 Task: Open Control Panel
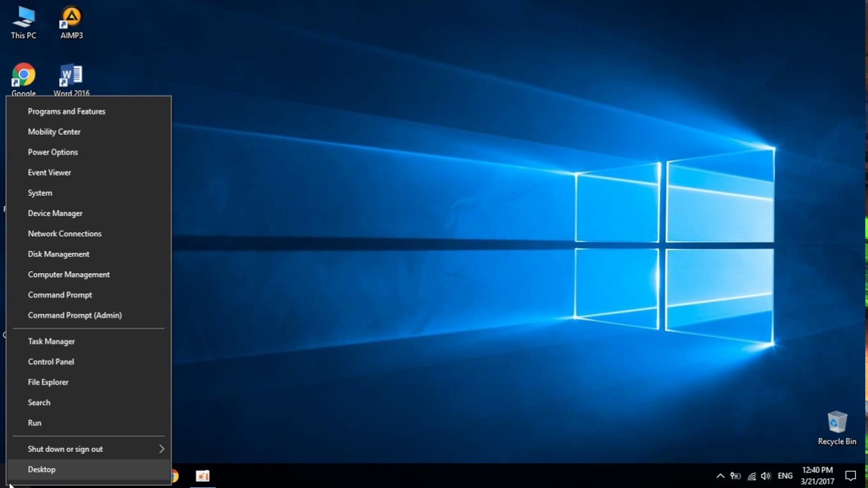coord(88,361)
